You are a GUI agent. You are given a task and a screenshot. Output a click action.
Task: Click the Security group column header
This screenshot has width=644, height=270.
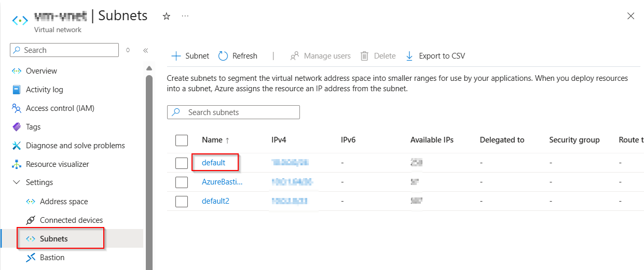574,140
